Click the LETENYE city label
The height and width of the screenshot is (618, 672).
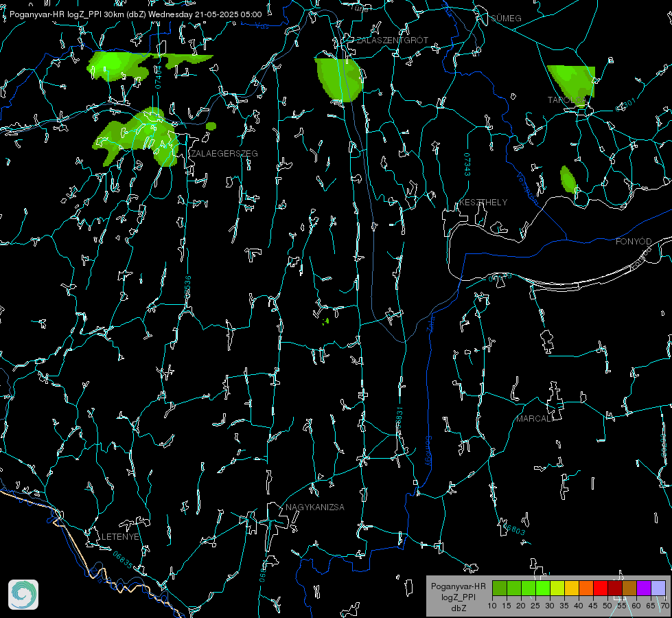[x=120, y=537]
